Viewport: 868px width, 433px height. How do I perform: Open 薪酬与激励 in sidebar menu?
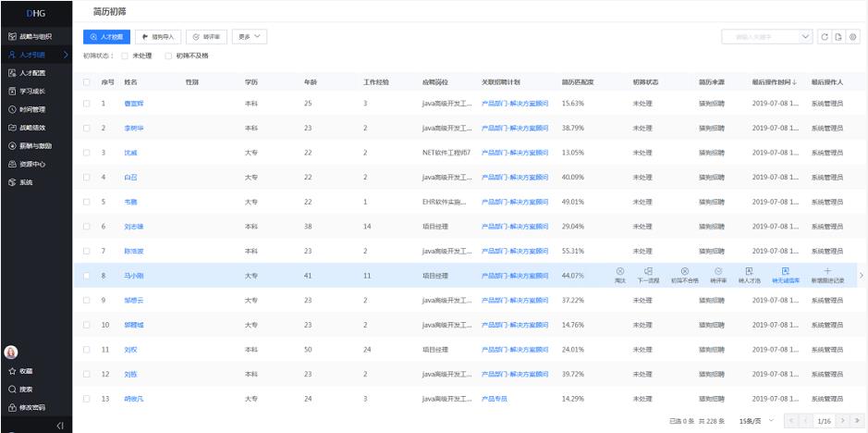coord(36,145)
